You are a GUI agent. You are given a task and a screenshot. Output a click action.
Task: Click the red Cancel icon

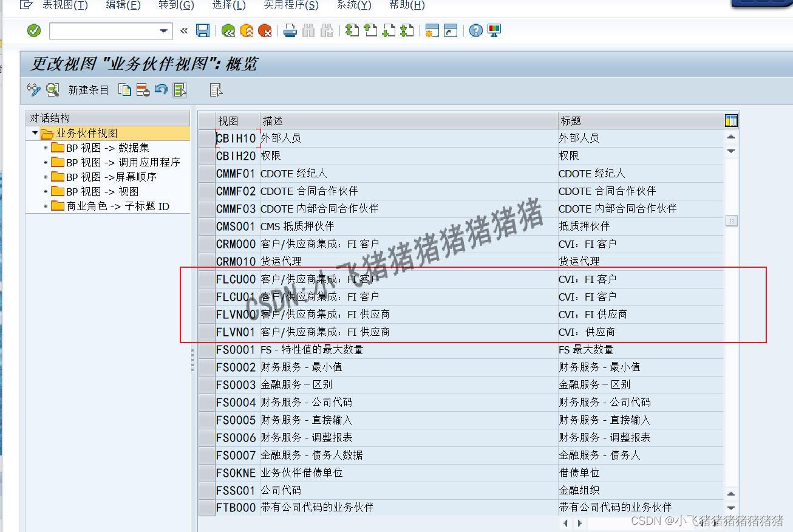tap(265, 30)
